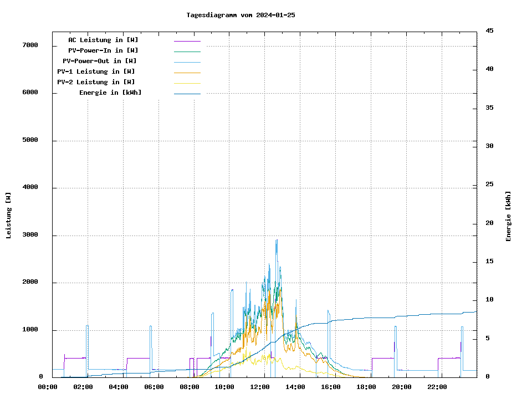This screenshot has height=399, width=532.
Task: Click the 00:00 time axis start label
Action: click(47, 387)
